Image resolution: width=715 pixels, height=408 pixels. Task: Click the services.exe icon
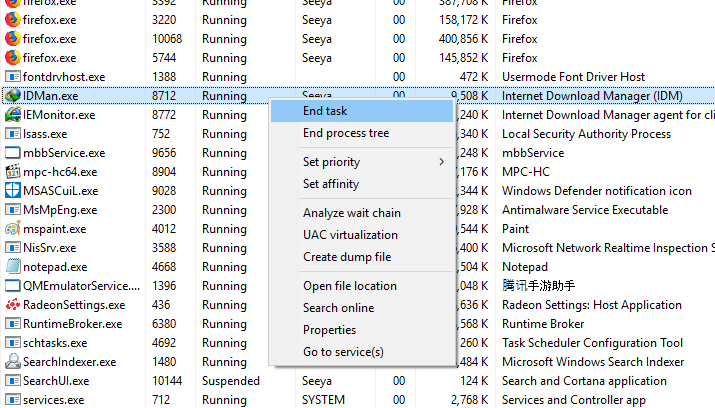click(x=12, y=399)
